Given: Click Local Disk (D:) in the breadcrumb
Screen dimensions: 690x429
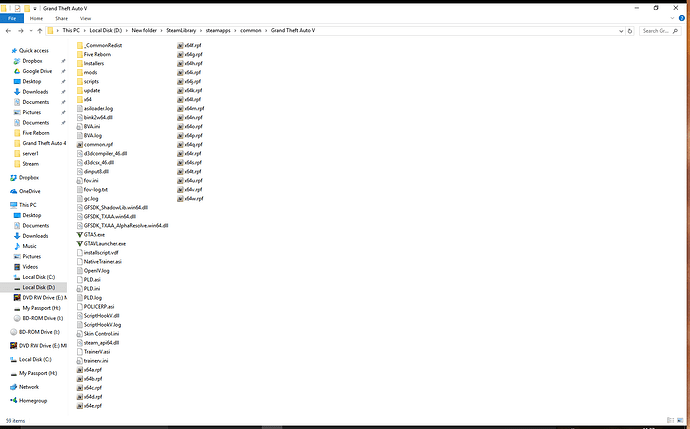Looking at the screenshot, I should pos(106,30).
